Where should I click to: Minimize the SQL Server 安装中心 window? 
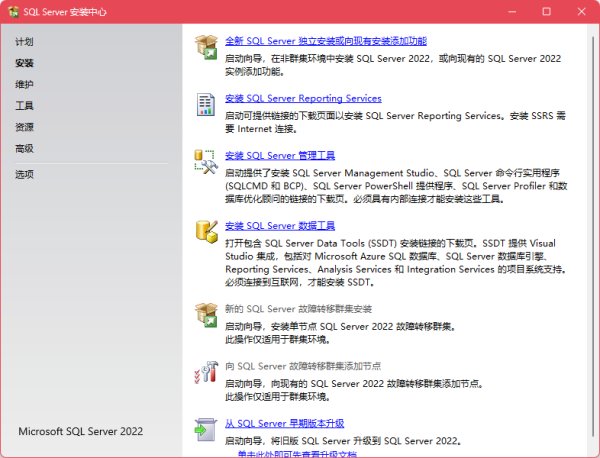pos(512,12)
